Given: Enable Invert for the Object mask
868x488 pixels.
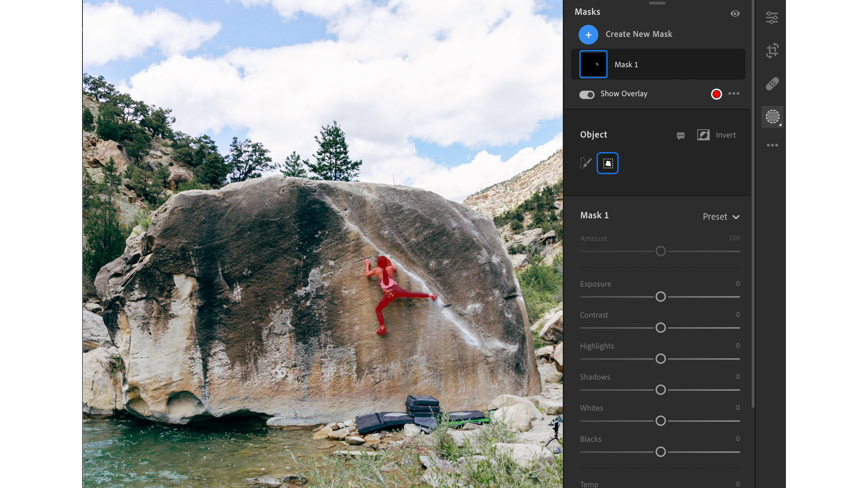Looking at the screenshot, I should 704,135.
